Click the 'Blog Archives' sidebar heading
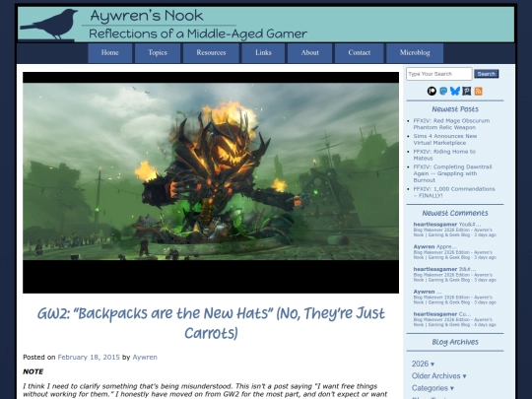Image resolution: width=532 pixels, height=399 pixels. pos(455,342)
